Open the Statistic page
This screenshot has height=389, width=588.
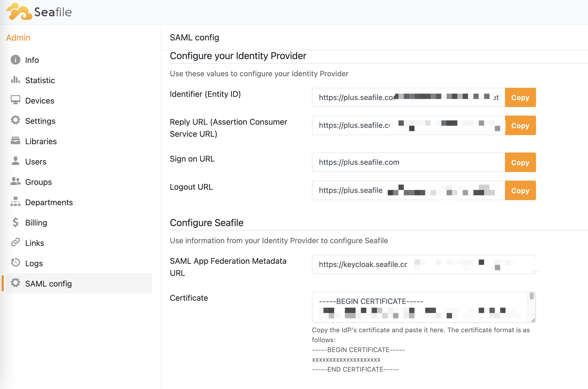point(79,80)
